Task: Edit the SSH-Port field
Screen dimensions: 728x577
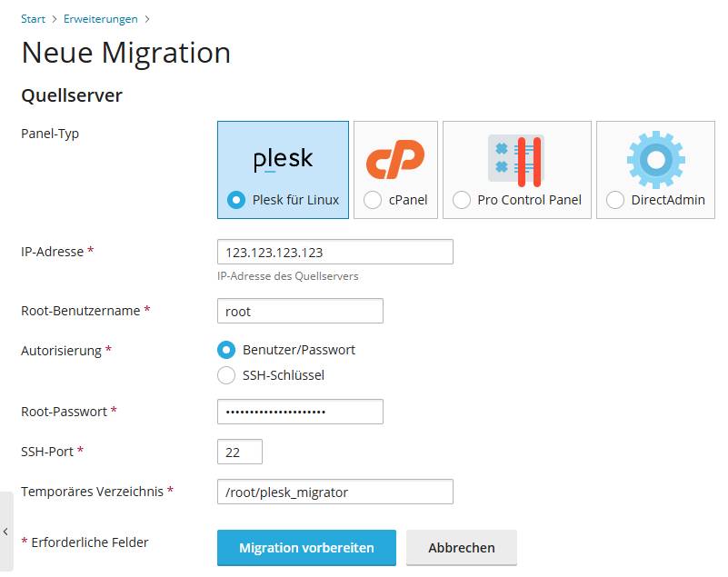Action: 240,452
